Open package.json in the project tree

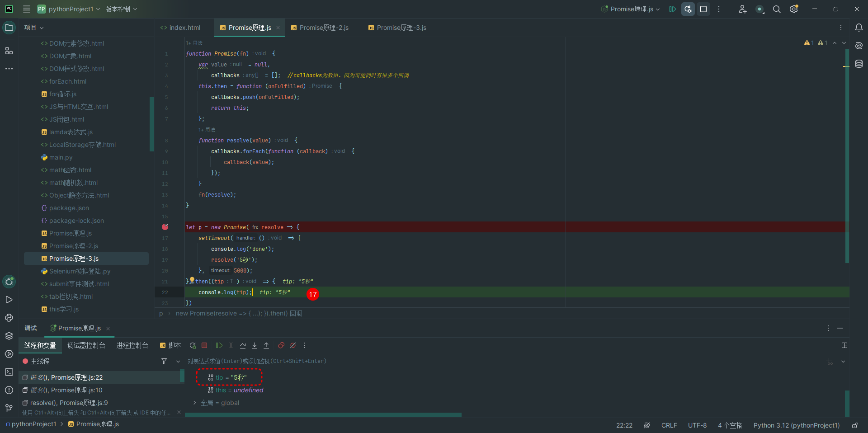69,208
